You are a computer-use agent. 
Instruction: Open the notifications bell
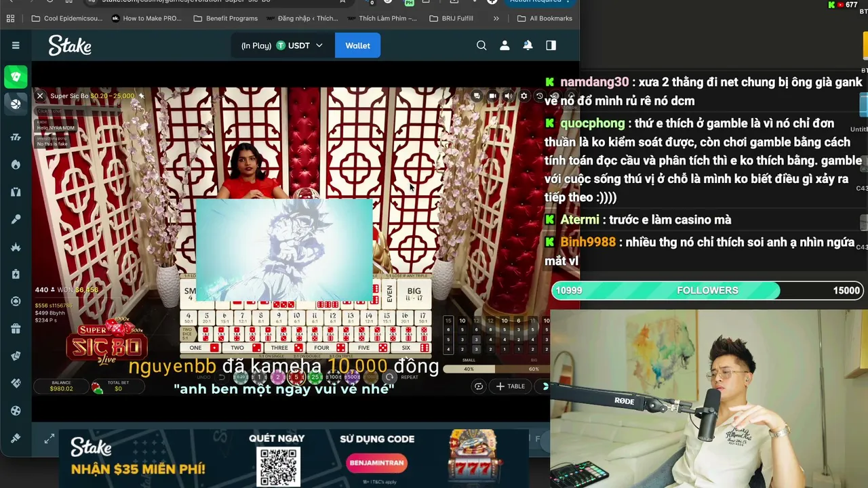point(528,45)
